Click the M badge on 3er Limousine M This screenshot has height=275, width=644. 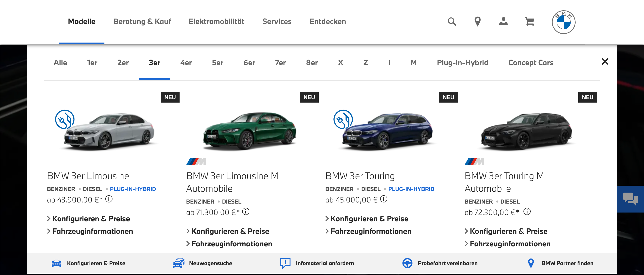(196, 161)
